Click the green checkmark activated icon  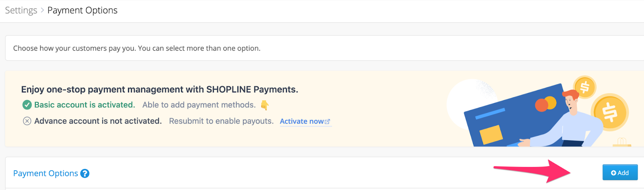click(x=27, y=105)
